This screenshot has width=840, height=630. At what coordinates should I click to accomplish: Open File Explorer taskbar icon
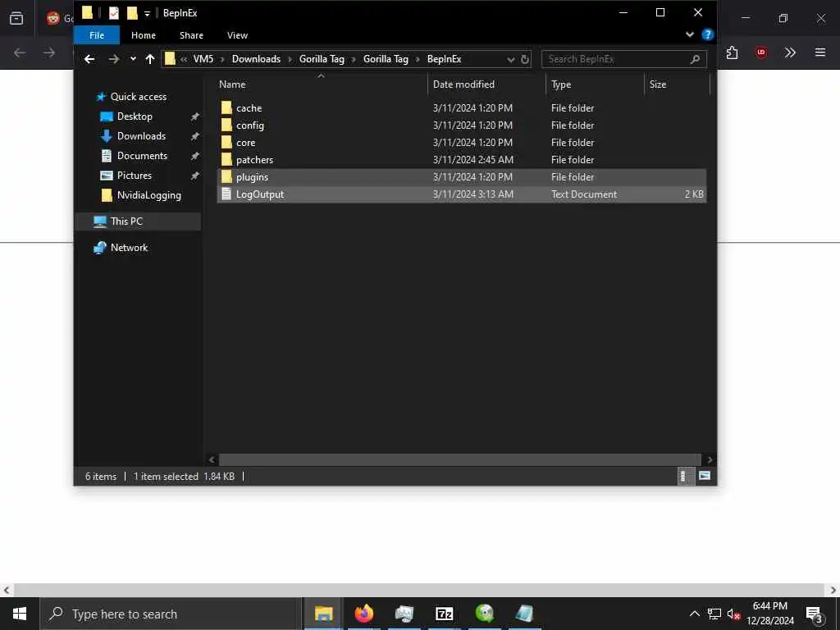(323, 614)
